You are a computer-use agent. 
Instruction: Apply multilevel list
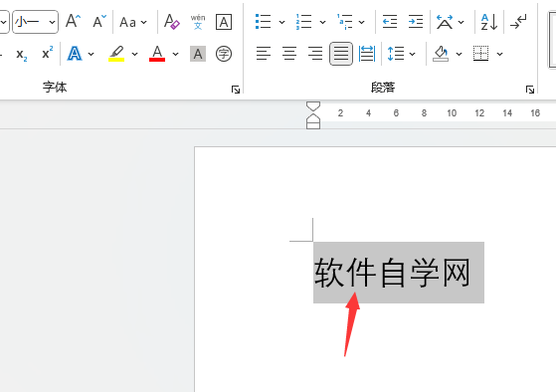click(345, 22)
